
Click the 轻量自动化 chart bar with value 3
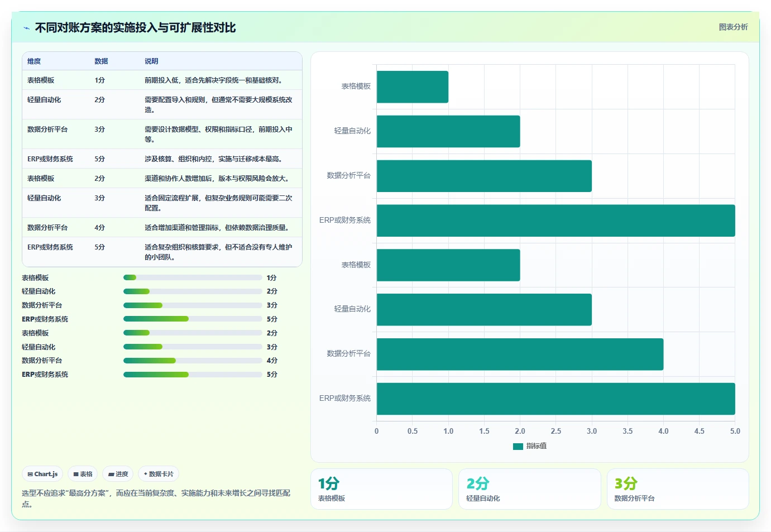point(484,310)
